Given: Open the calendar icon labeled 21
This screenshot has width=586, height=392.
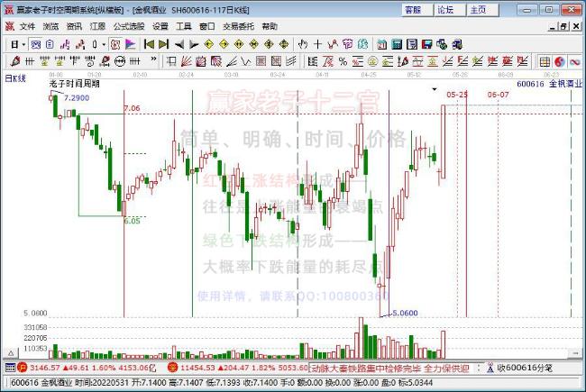Looking at the screenshot, I should pos(381,44).
